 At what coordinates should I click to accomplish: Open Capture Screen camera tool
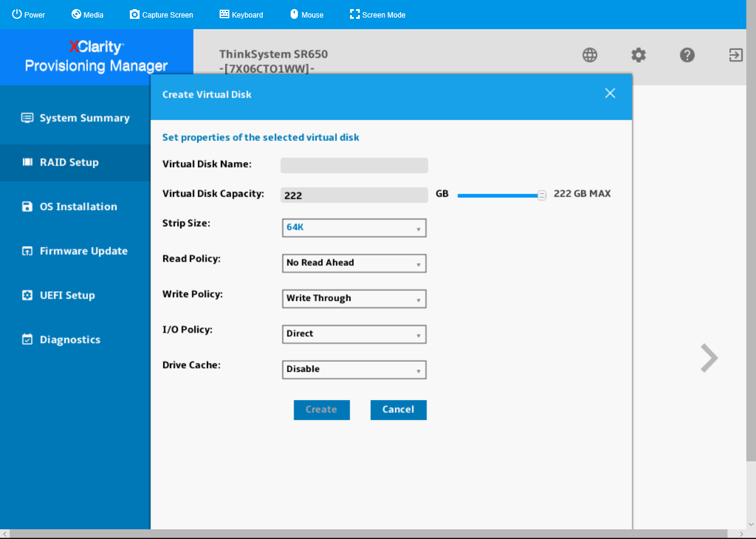click(135, 14)
